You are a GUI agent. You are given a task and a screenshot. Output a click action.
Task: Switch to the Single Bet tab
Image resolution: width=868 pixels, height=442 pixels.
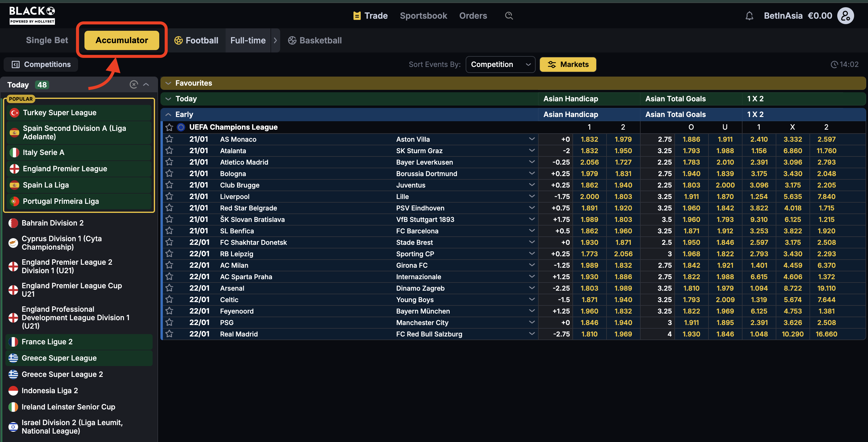pyautogui.click(x=47, y=40)
